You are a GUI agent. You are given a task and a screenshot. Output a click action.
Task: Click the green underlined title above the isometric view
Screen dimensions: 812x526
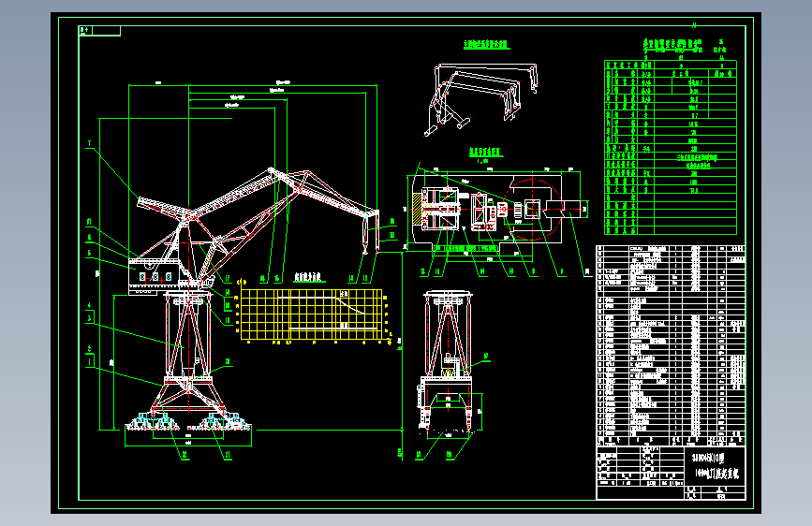click(x=486, y=45)
